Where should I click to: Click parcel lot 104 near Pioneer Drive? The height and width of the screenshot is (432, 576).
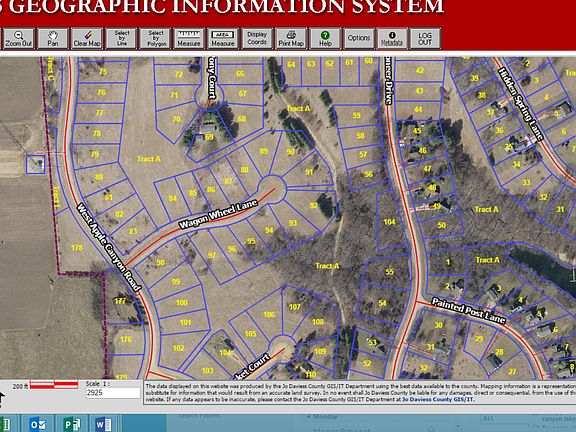pyautogui.click(x=389, y=222)
